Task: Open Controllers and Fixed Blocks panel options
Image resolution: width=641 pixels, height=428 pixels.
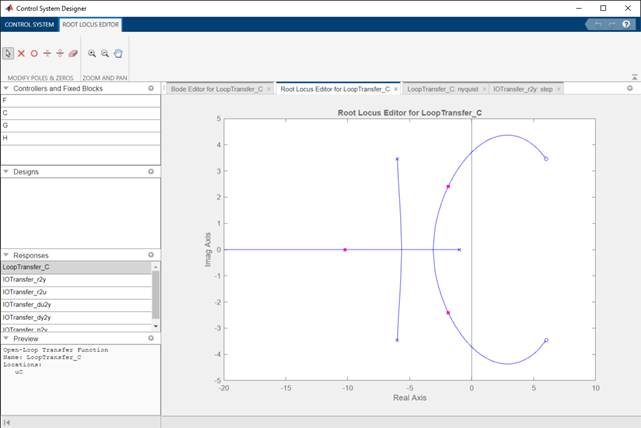Action: [151, 88]
